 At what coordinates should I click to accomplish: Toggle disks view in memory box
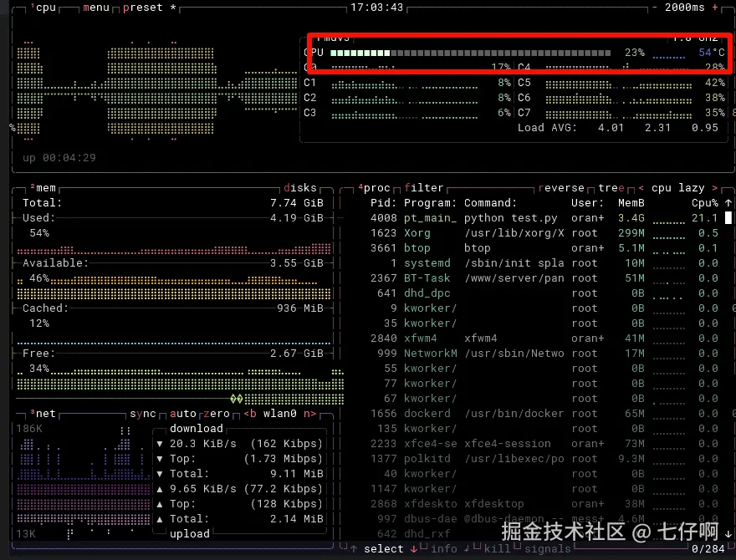click(300, 188)
